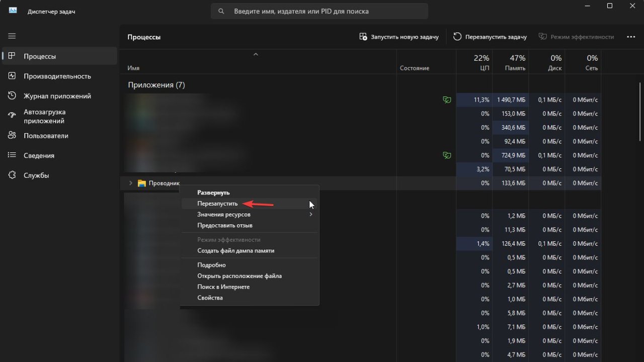Image resolution: width=644 pixels, height=362 pixels.
Task: Open the Сведения details icon
Action: [x=12, y=155]
